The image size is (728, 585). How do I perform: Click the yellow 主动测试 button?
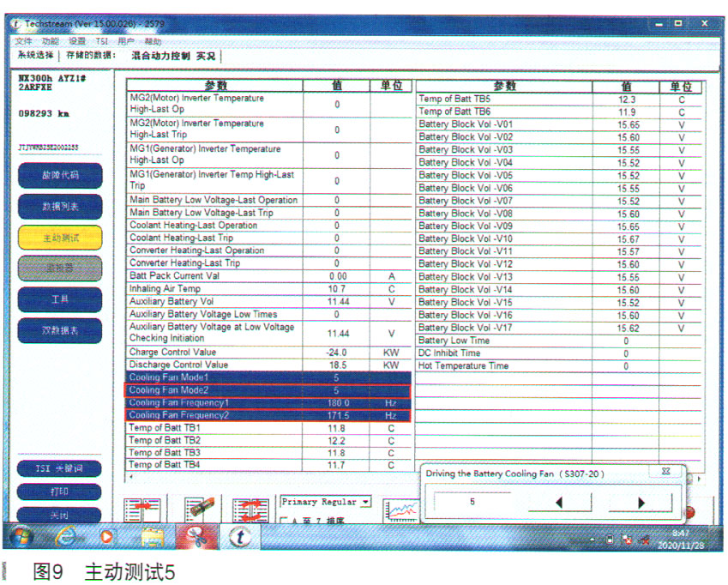[x=60, y=238]
